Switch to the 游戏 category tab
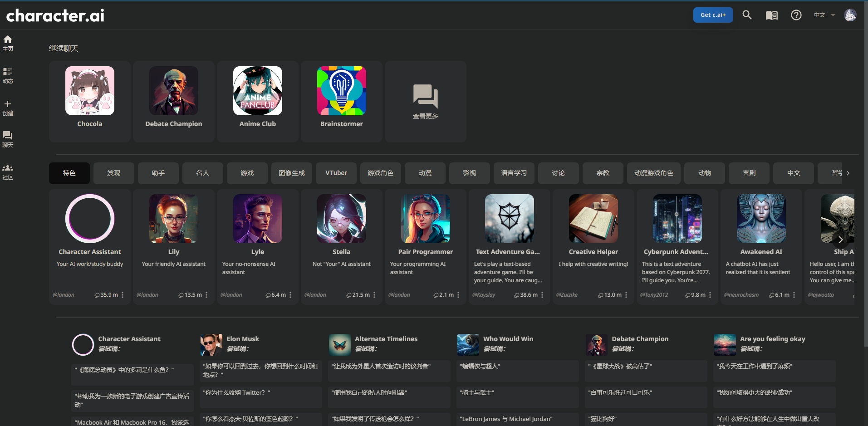The image size is (868, 426). tap(247, 173)
